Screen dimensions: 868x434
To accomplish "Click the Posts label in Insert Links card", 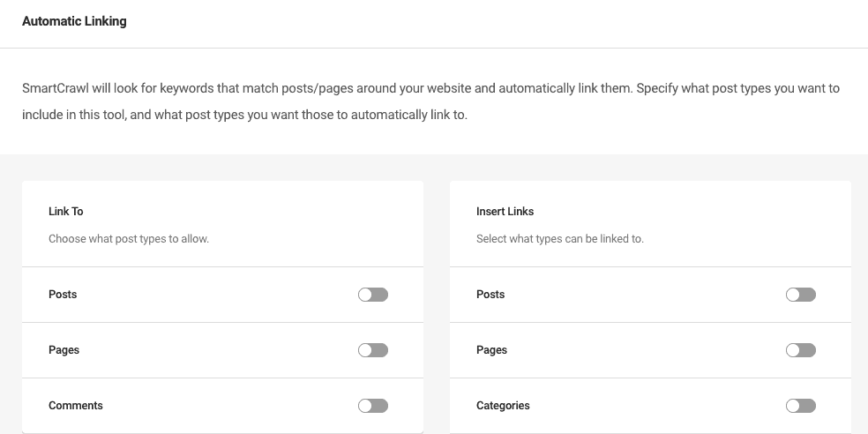I will (x=490, y=295).
